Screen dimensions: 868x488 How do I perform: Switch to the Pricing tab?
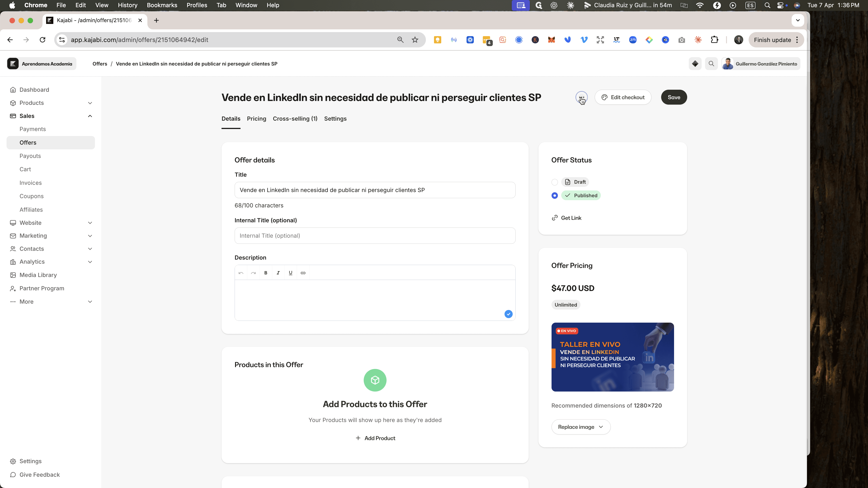pos(256,119)
